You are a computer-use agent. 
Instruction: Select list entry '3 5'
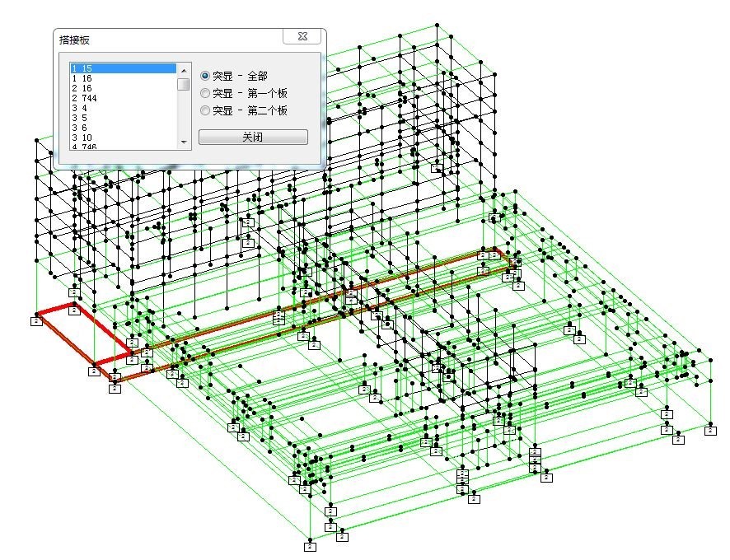[124, 117]
